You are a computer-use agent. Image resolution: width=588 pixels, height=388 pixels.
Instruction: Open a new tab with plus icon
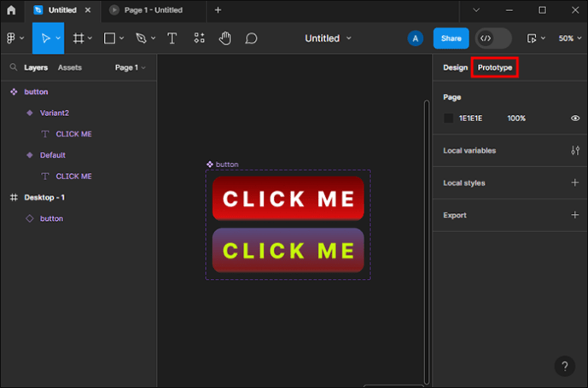pyautogui.click(x=218, y=10)
